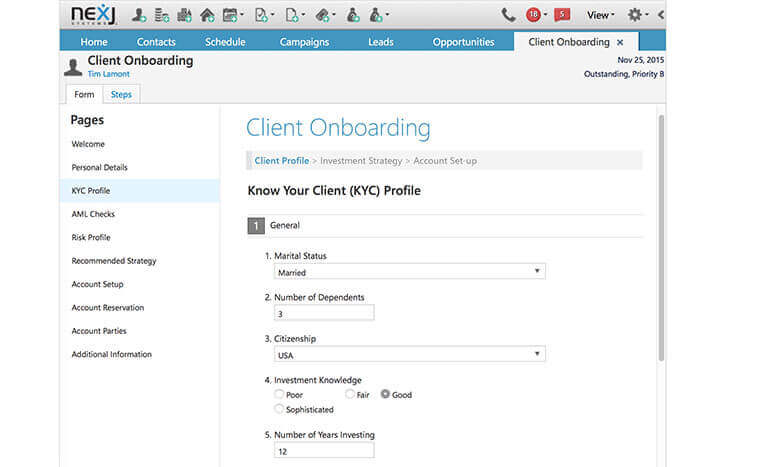Open the Additional Information page
The height and width of the screenshot is (467, 780).
tap(140, 355)
